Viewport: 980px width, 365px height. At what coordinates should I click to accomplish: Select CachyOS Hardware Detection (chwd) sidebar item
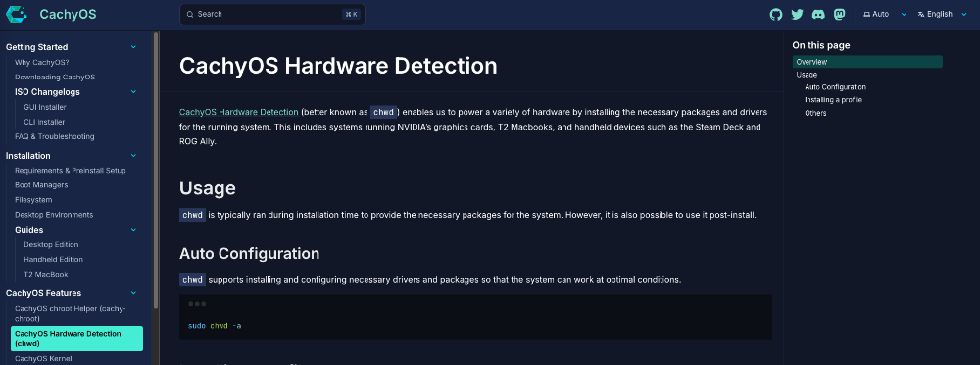point(76,339)
